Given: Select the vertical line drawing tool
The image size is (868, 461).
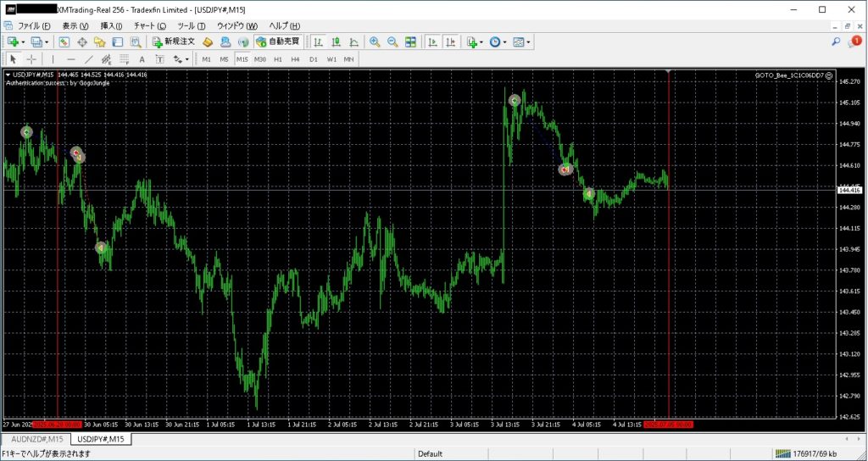Looking at the screenshot, I should (53, 59).
